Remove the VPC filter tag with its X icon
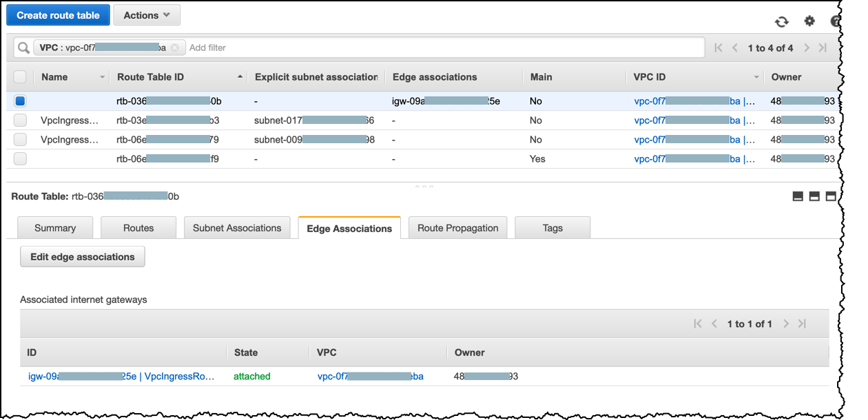Image resolution: width=868 pixels, height=420 pixels. tap(174, 47)
